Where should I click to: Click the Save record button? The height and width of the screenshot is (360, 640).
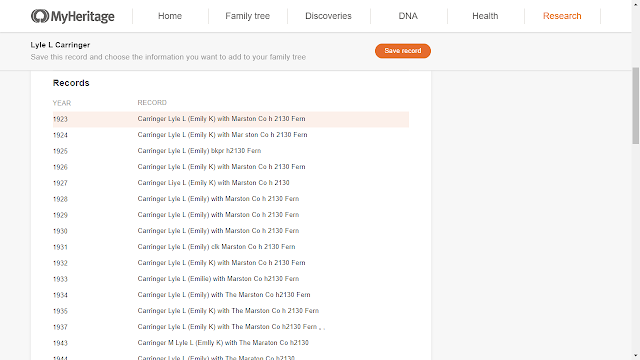click(402, 51)
